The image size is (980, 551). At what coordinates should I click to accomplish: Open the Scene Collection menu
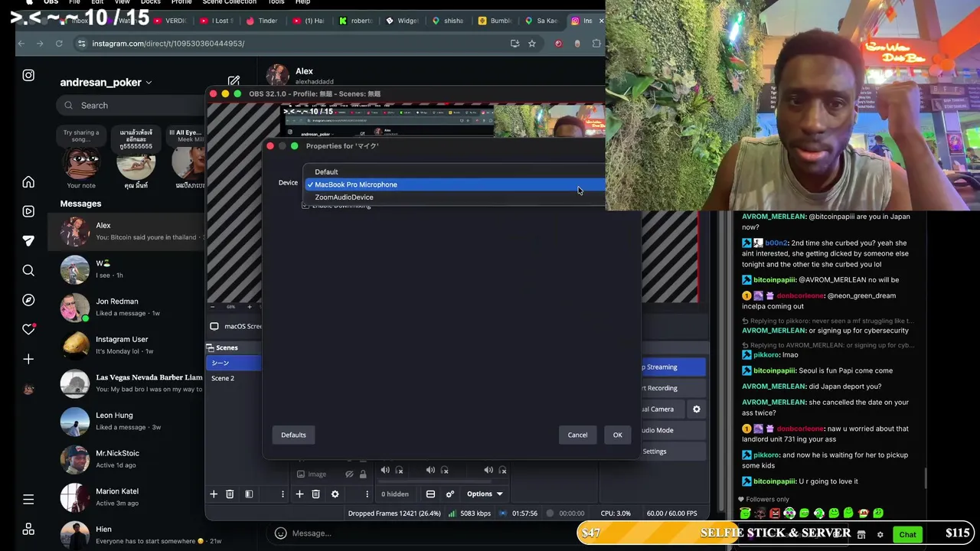tap(229, 2)
